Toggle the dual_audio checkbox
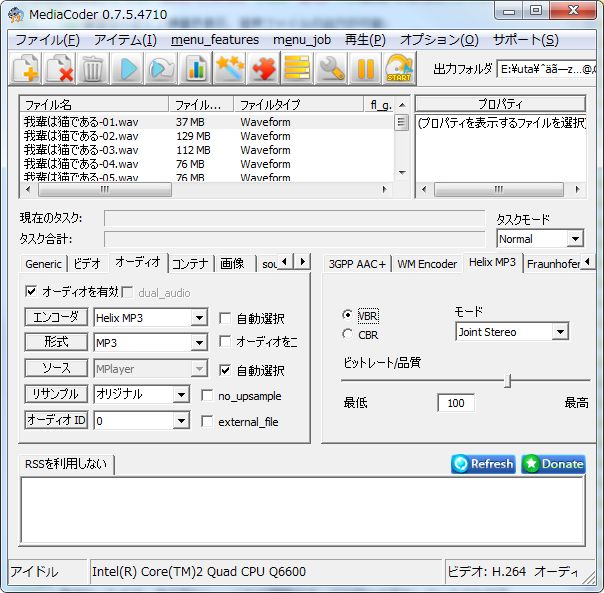Screen dimensions: 604x593 128,292
